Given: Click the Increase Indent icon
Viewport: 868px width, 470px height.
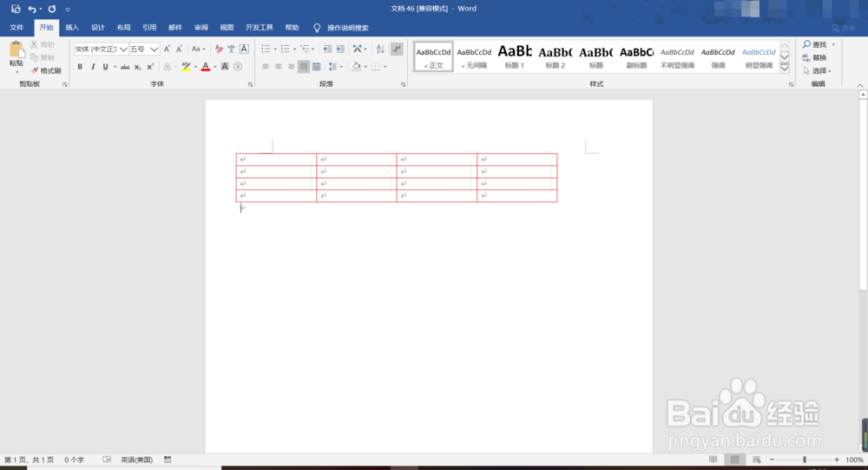Looking at the screenshot, I should coord(340,50).
